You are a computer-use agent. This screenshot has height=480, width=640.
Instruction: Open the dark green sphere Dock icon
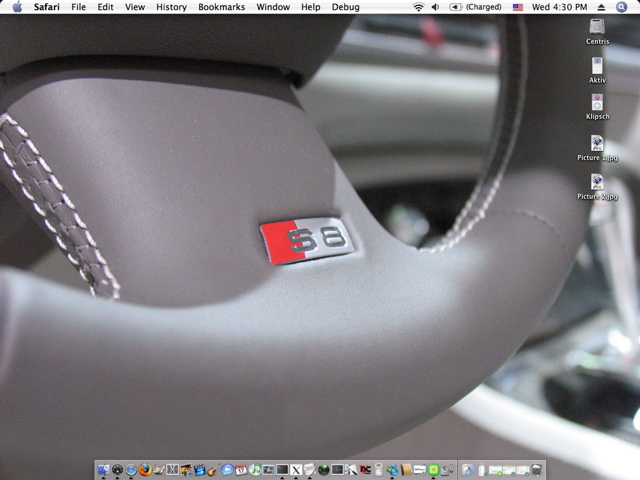[x=323, y=470]
